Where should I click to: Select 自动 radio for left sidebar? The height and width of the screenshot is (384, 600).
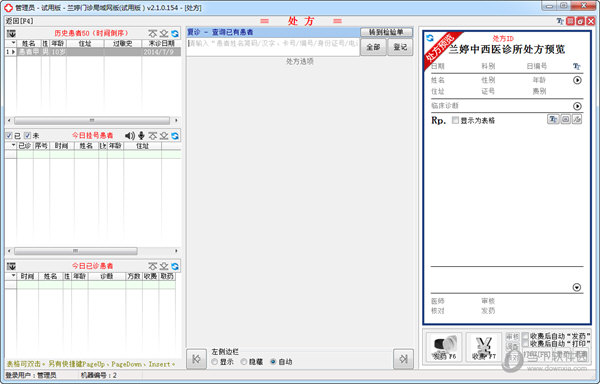point(273,361)
